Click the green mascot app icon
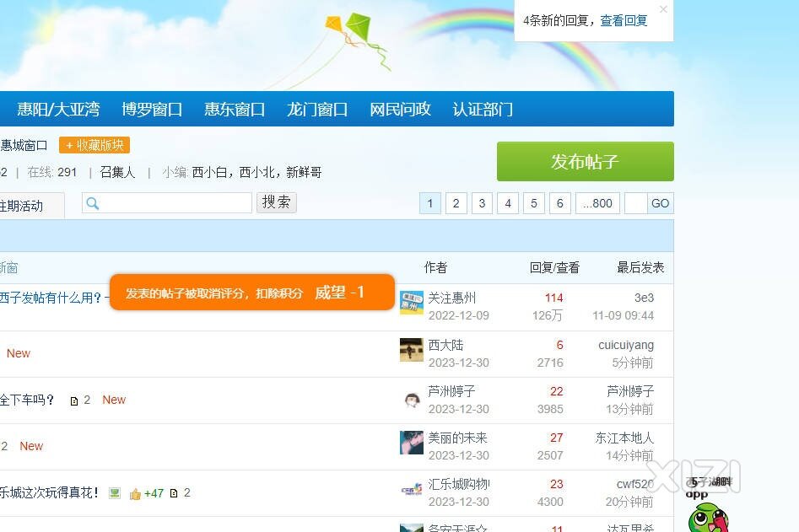The image size is (799, 532). (x=708, y=517)
